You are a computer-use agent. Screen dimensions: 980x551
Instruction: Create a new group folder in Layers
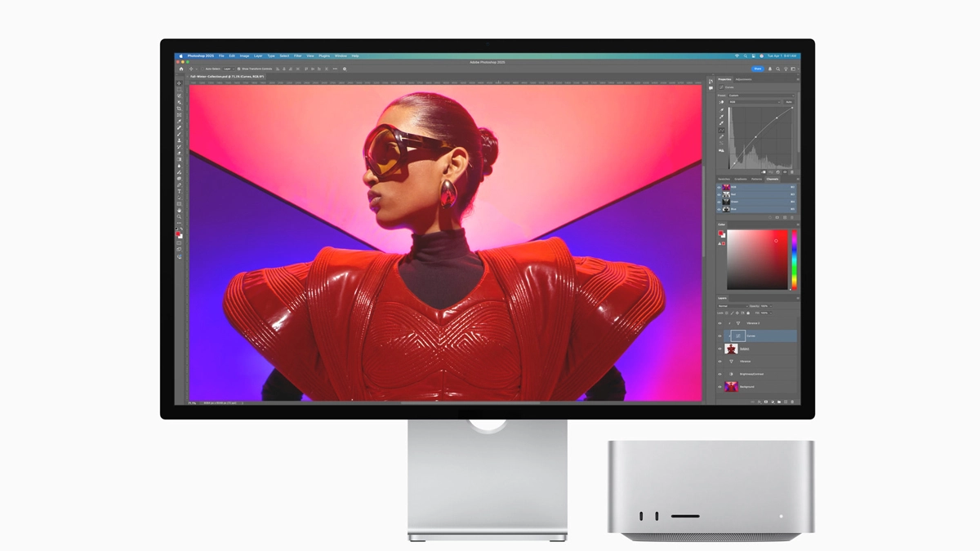(779, 402)
